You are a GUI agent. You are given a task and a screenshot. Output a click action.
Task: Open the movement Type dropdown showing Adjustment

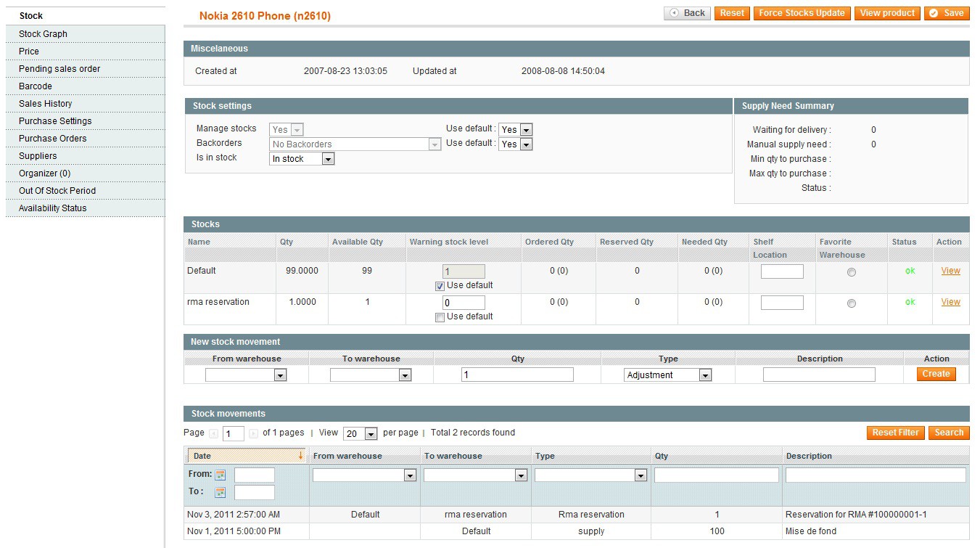(x=668, y=375)
